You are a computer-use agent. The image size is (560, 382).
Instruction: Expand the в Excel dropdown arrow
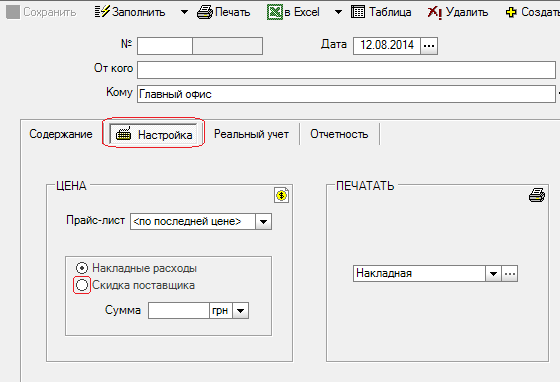tap(338, 12)
